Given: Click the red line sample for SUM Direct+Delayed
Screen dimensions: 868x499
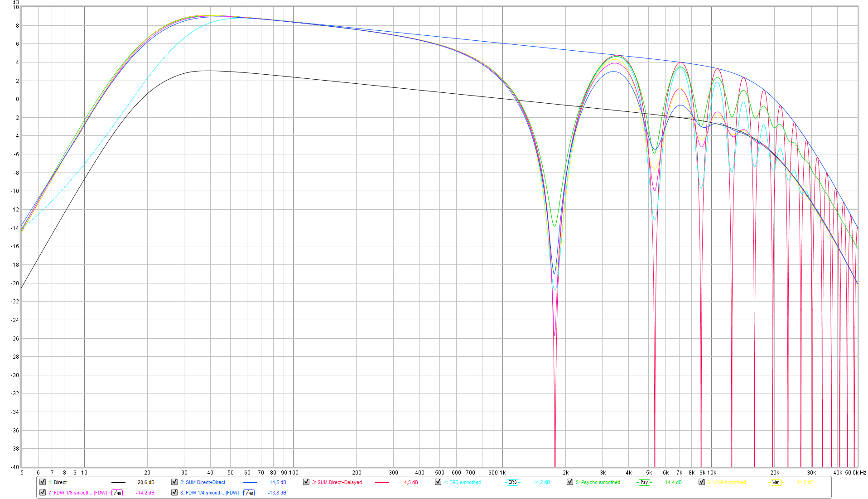Looking at the screenshot, I should (382, 483).
